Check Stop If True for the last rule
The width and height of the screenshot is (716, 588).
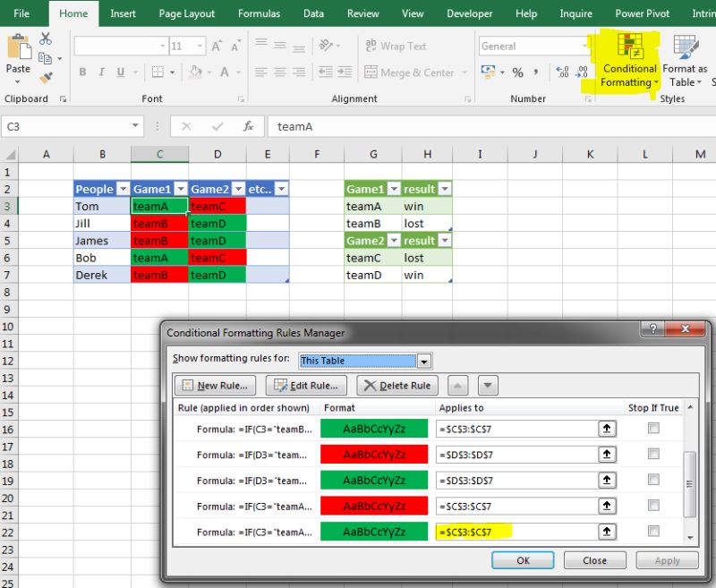[x=653, y=530]
